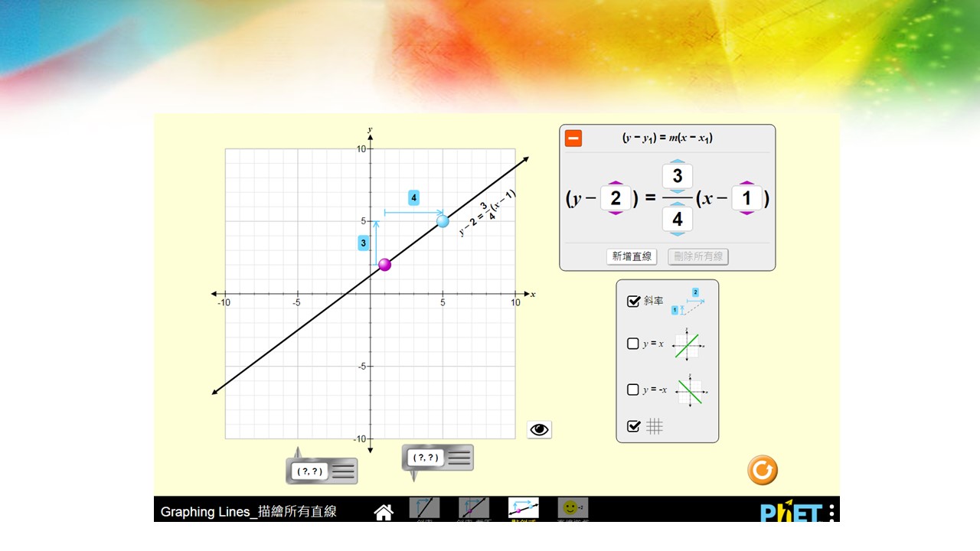Click the orange reset all button

pos(763,470)
